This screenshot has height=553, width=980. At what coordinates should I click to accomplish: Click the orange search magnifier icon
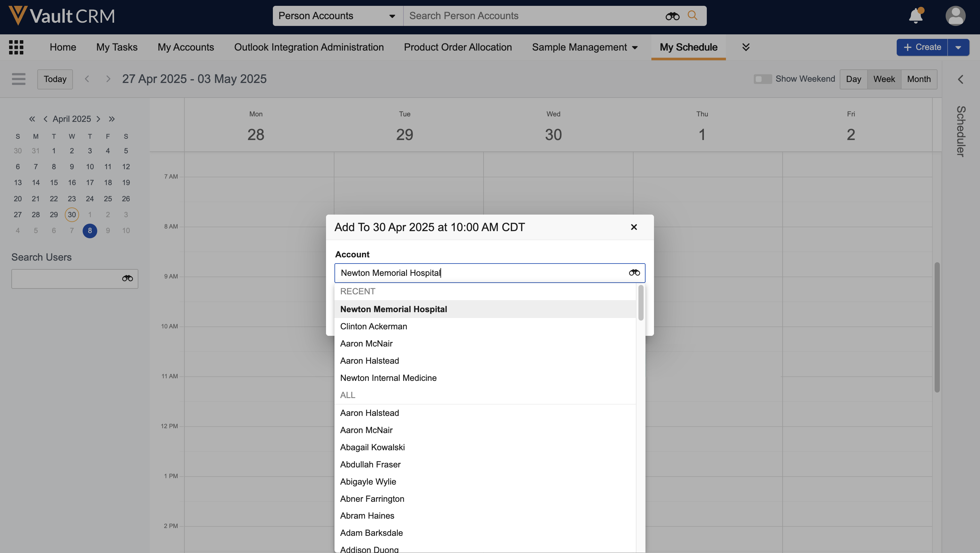pyautogui.click(x=693, y=16)
